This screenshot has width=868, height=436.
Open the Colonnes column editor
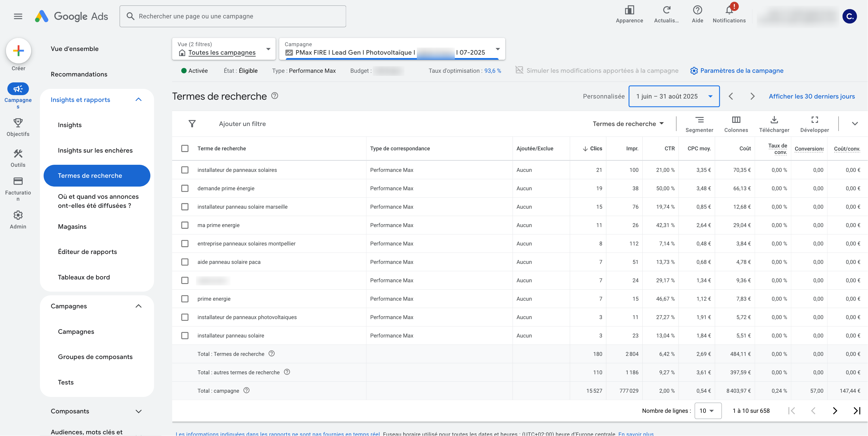click(x=736, y=120)
